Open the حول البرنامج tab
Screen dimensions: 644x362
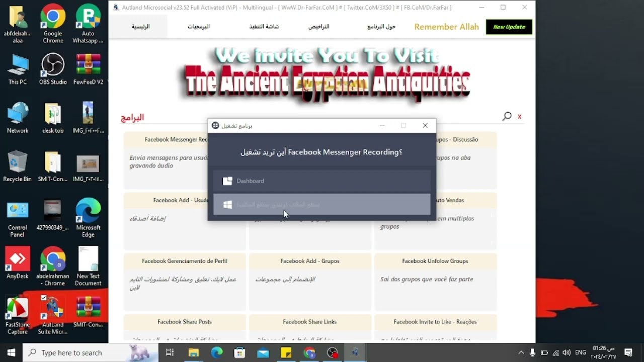tap(381, 27)
